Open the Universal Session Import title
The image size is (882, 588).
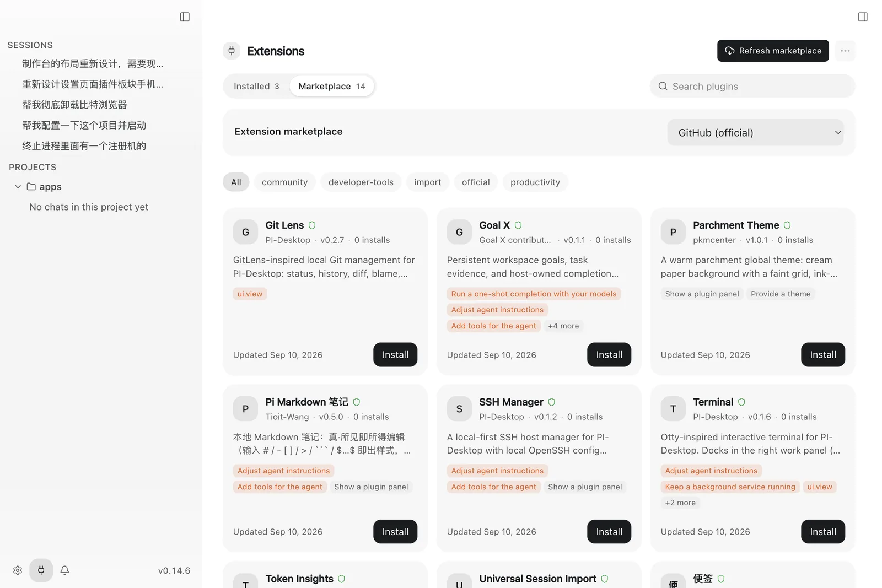tap(537, 579)
